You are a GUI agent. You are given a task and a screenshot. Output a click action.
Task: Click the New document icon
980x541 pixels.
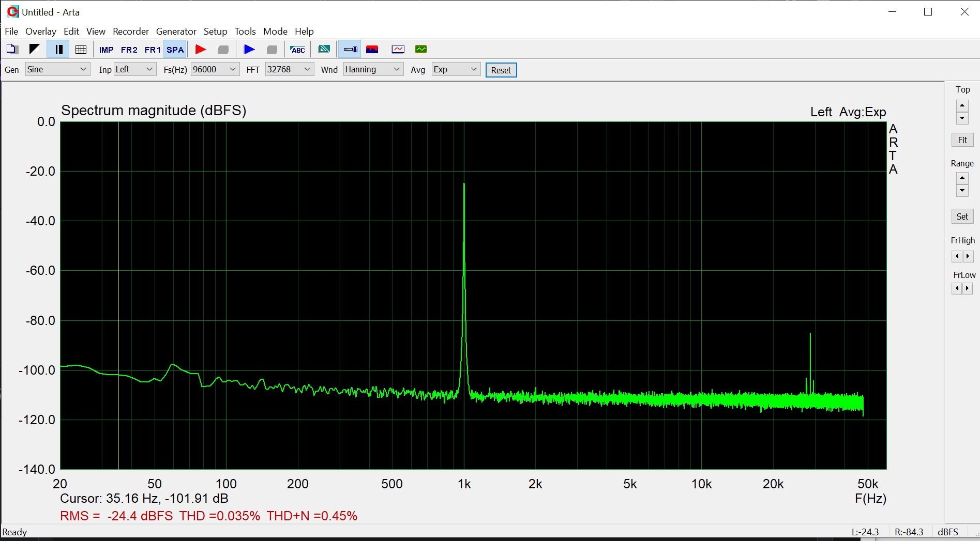[12, 50]
